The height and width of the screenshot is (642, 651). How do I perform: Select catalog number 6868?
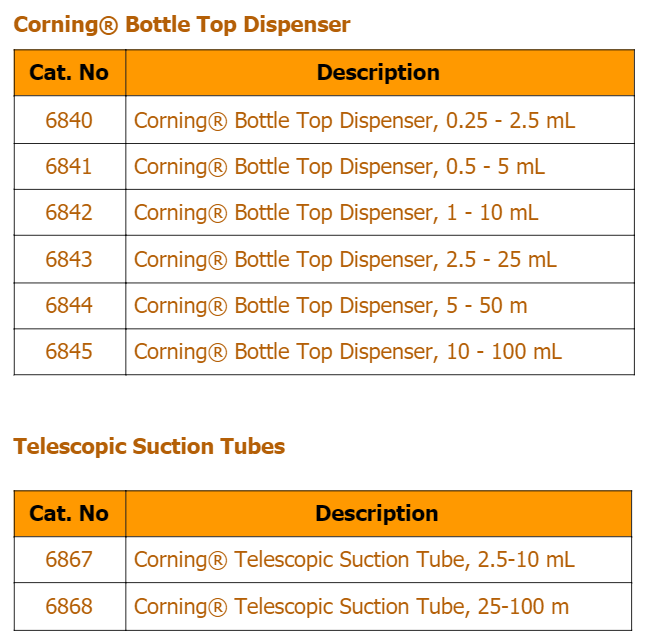click(69, 606)
